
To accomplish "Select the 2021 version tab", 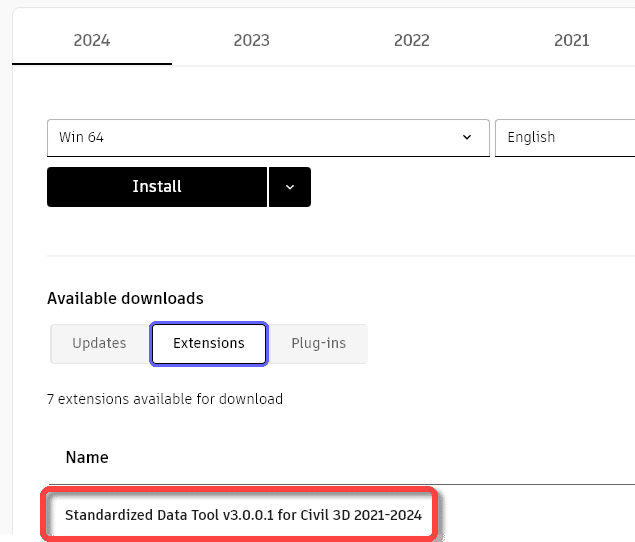I will (571, 41).
